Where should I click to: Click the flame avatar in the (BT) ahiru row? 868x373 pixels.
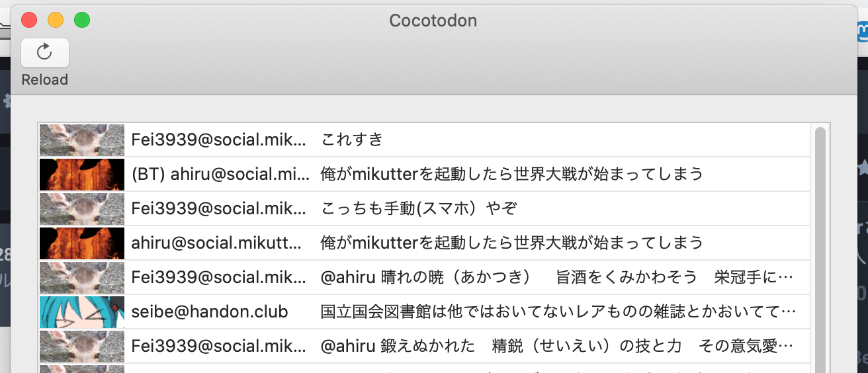(x=82, y=175)
